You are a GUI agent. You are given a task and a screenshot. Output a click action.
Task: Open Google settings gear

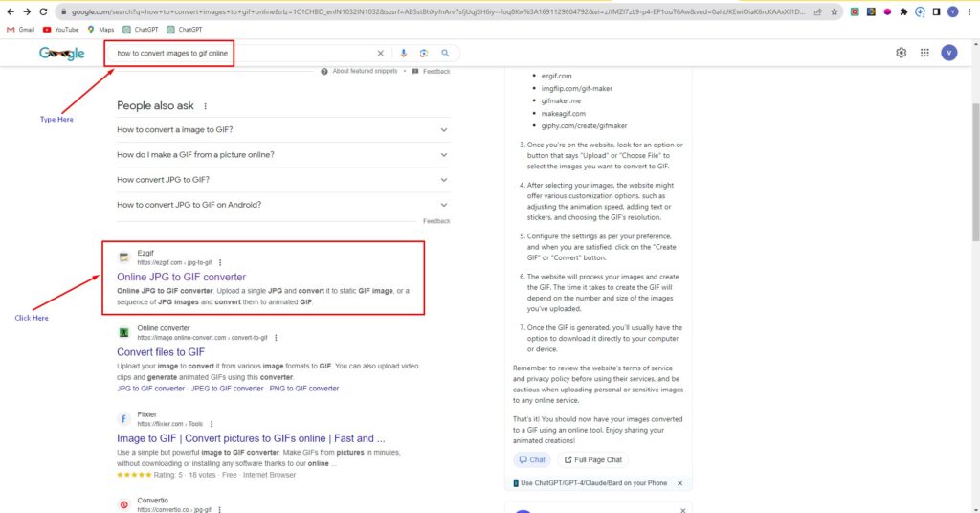[901, 53]
